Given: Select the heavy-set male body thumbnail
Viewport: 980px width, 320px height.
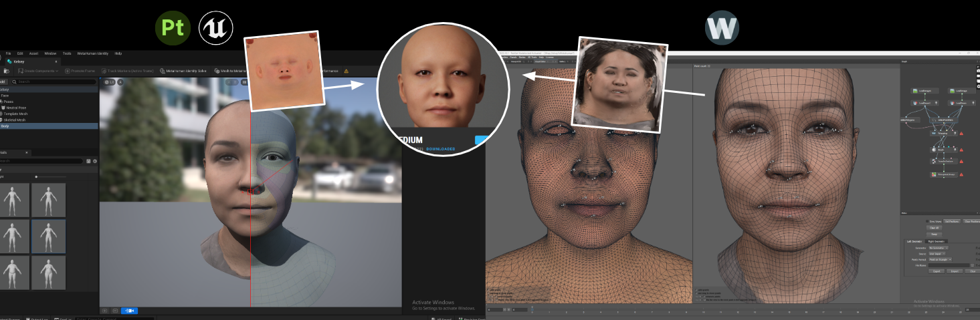Looking at the screenshot, I should 13,273.
